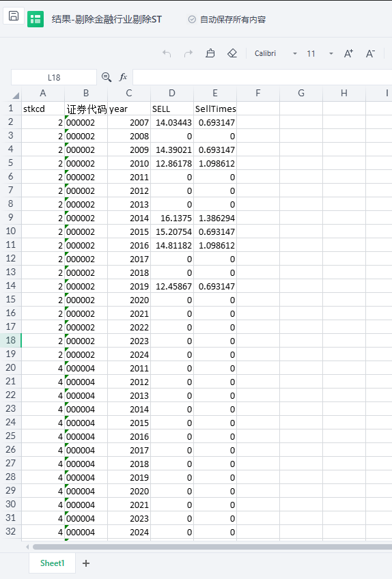Click the 1.098612 cell in row 11

[x=214, y=245]
